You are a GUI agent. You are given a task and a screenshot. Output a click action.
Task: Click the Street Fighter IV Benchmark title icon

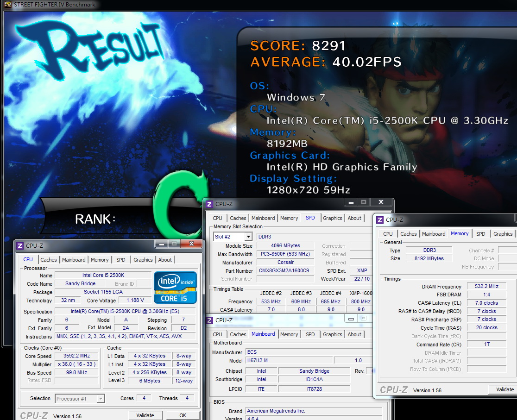pos(8,5)
